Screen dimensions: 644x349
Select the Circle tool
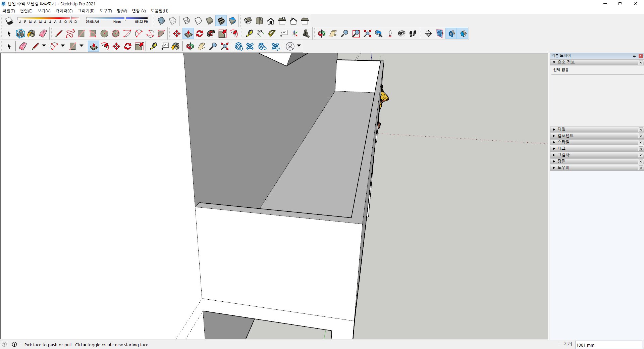click(104, 34)
